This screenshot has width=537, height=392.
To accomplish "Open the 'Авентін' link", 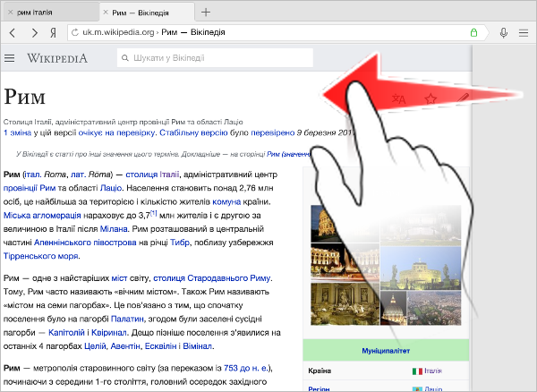I will tap(125, 346).
